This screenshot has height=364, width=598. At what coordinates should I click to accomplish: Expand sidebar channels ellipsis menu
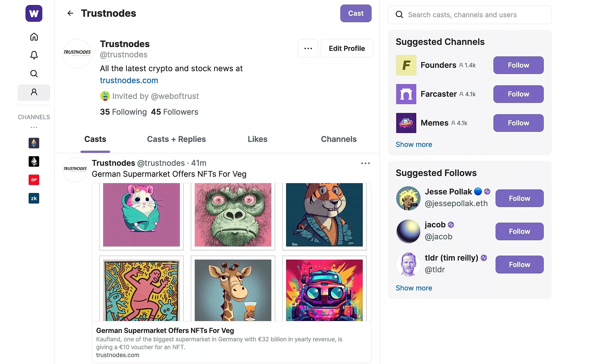click(x=34, y=127)
